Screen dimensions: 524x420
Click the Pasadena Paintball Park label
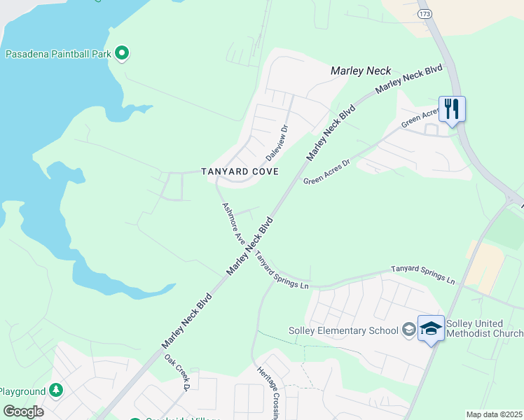tap(58, 54)
